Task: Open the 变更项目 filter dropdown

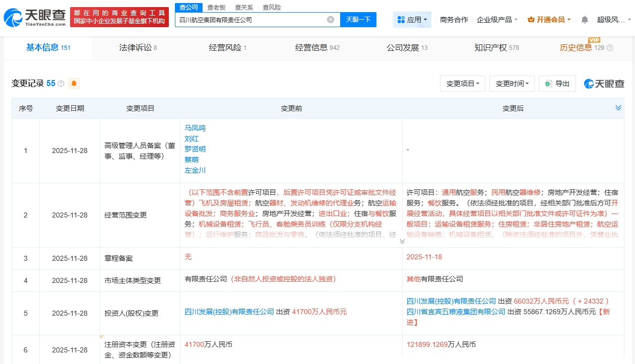Action: tap(462, 84)
